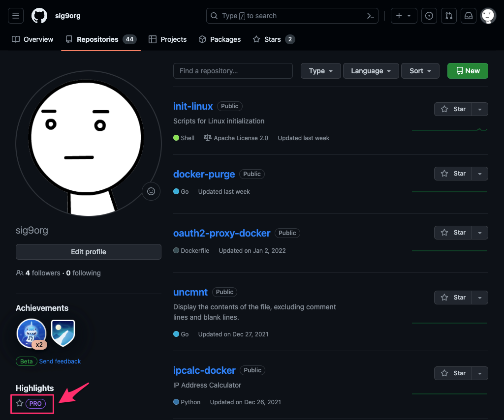Open the create new plus menu
The width and height of the screenshot is (504, 420).
click(x=404, y=16)
